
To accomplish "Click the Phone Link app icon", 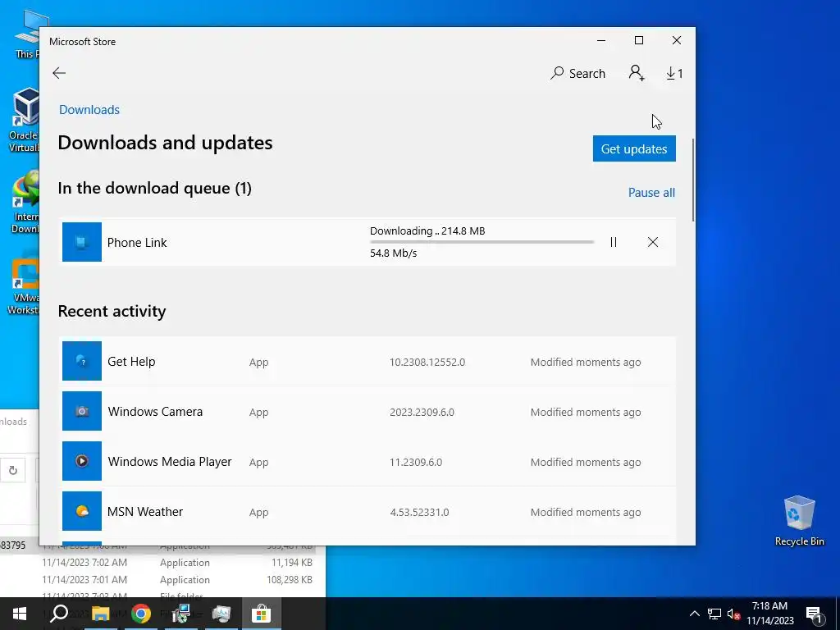I will [81, 242].
